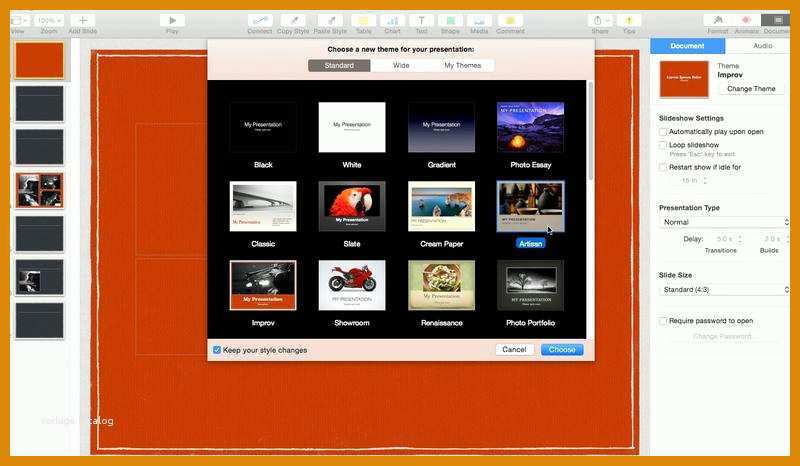This screenshot has width=800, height=466.
Task: Click the idle time stepper arrows
Action: pyautogui.click(x=705, y=181)
